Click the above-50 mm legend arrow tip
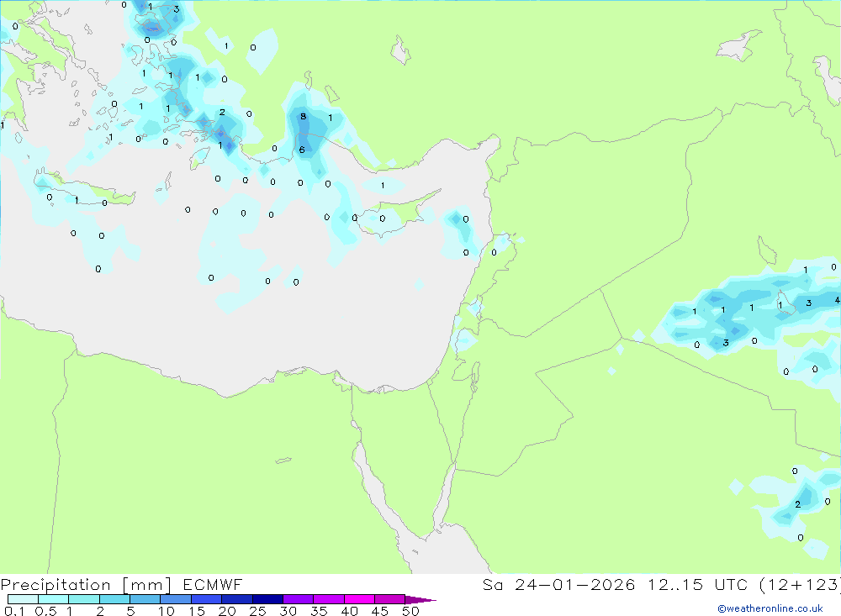 [420, 600]
